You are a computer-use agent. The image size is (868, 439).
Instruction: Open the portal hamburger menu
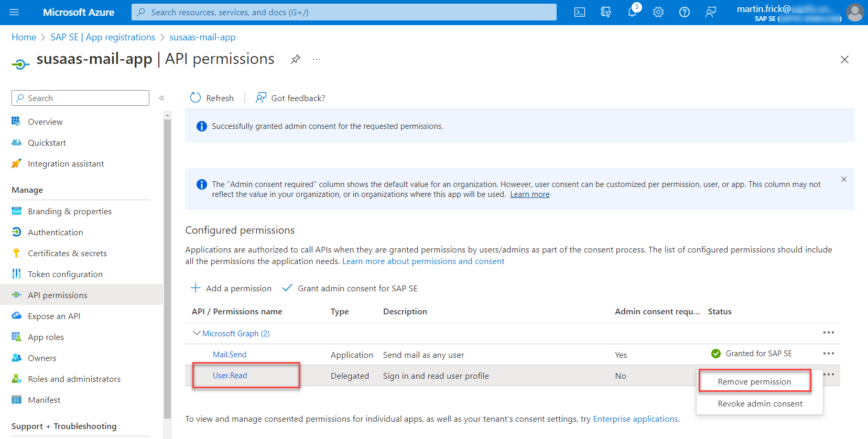pyautogui.click(x=14, y=12)
